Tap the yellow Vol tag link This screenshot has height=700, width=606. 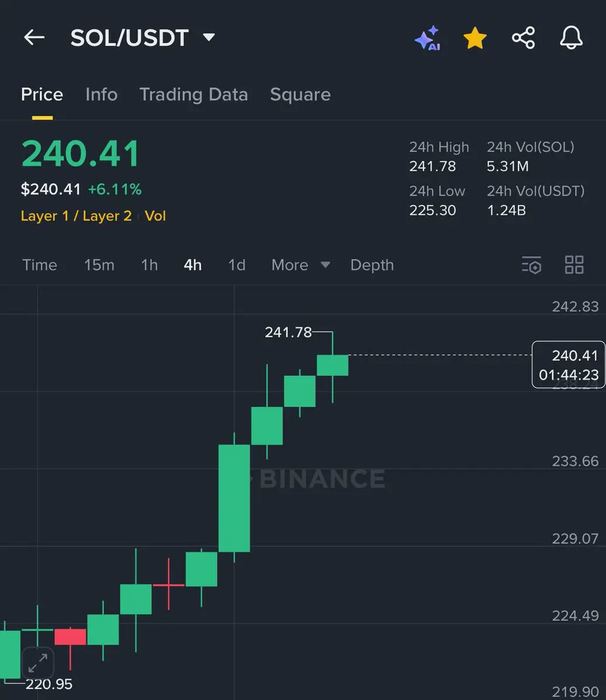click(155, 216)
